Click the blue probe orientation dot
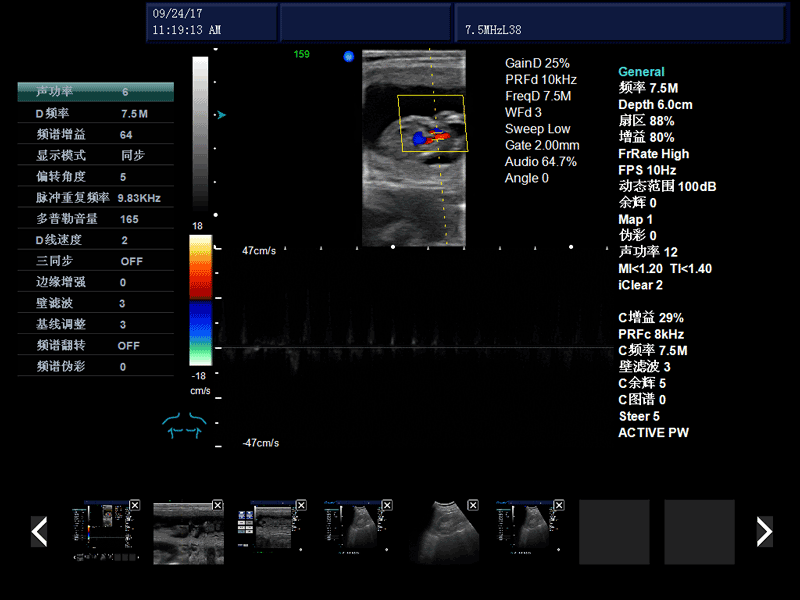800x600 pixels. [349, 57]
